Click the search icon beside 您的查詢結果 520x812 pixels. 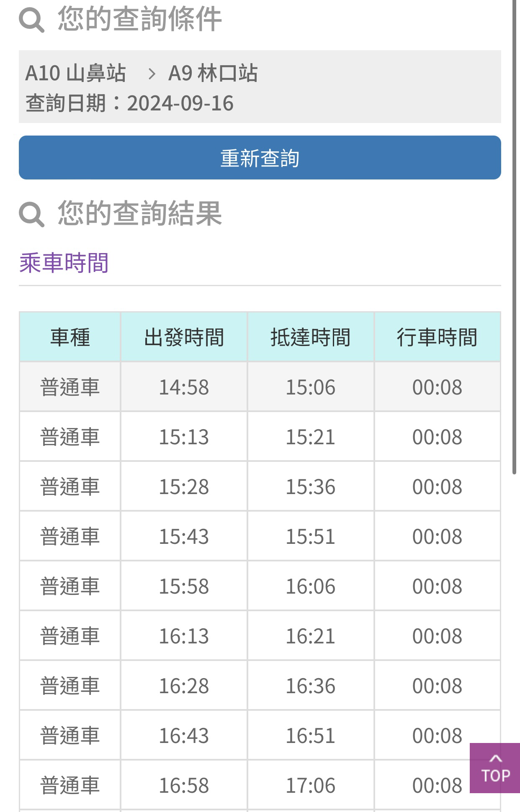point(31,214)
